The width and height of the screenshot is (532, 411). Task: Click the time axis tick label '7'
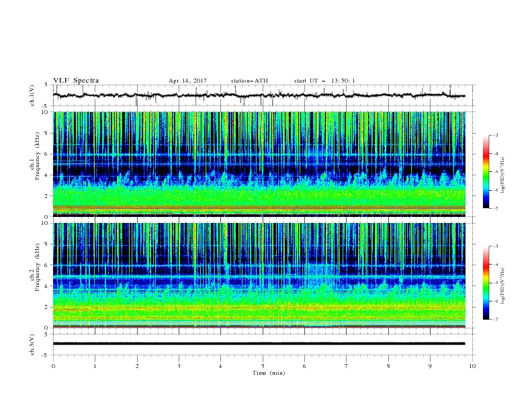click(347, 366)
